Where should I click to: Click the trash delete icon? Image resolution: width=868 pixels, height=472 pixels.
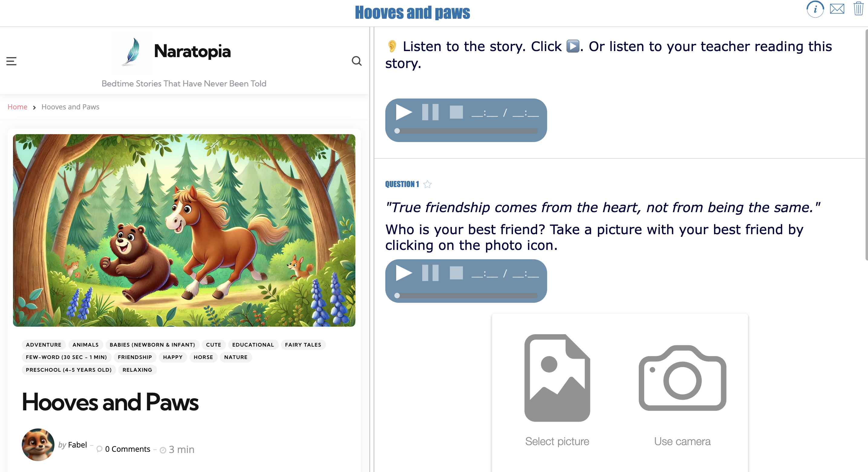pyautogui.click(x=857, y=9)
